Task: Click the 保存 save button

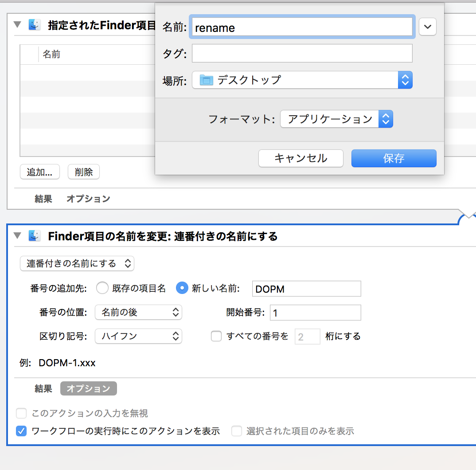Action: (394, 158)
